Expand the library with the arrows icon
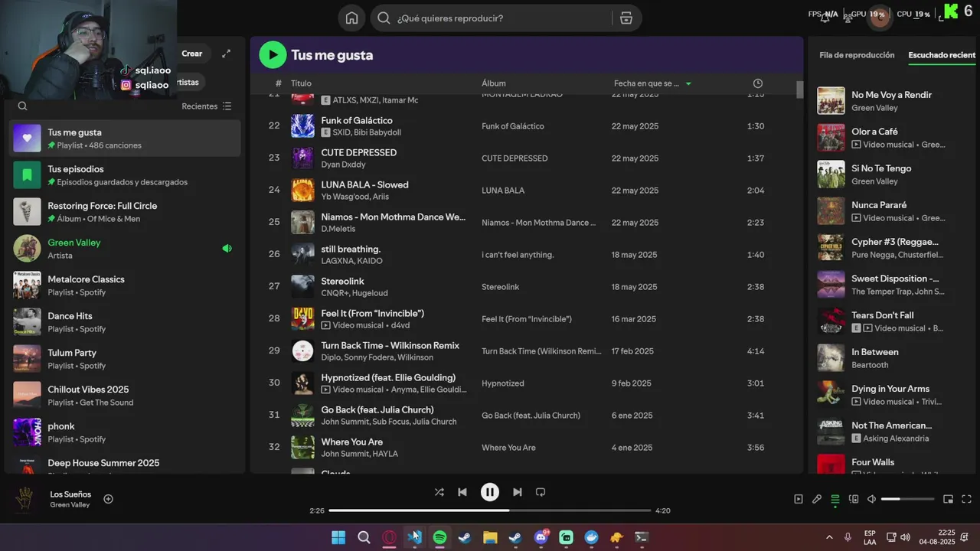 pyautogui.click(x=226, y=54)
